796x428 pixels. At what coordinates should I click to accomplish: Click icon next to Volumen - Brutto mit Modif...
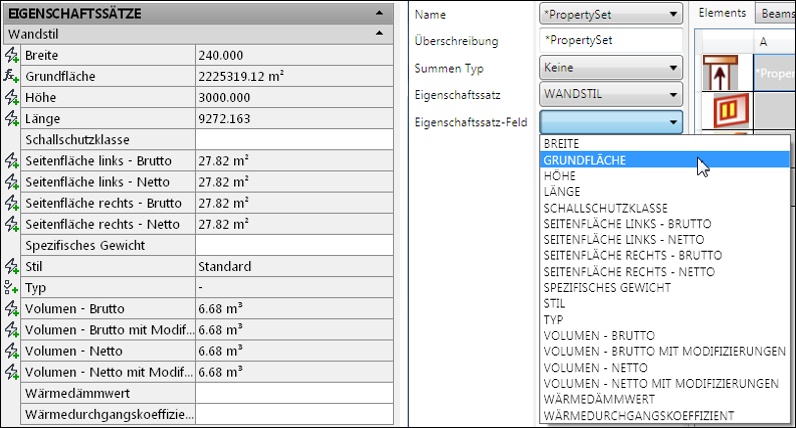tap(11, 330)
